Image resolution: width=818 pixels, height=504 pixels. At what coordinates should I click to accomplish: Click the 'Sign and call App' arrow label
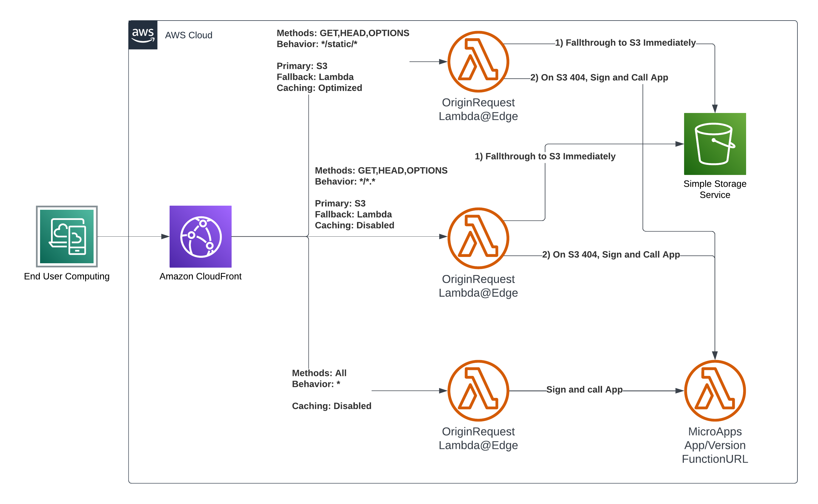(584, 389)
